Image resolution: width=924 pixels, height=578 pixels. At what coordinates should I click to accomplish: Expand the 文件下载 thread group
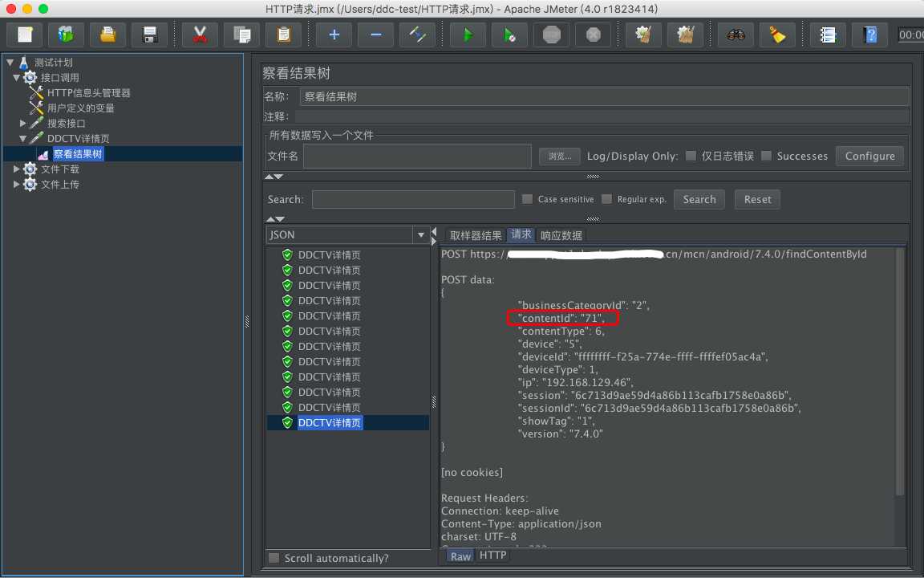[x=17, y=169]
